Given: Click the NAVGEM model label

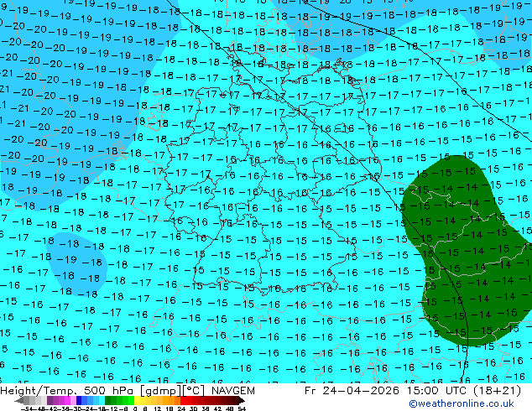Looking at the screenshot, I should click(x=232, y=391).
